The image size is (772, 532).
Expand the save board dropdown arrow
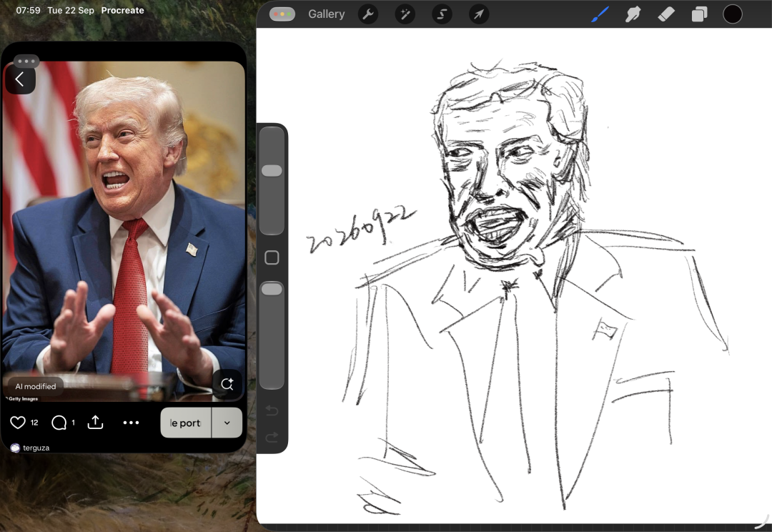pyautogui.click(x=227, y=423)
